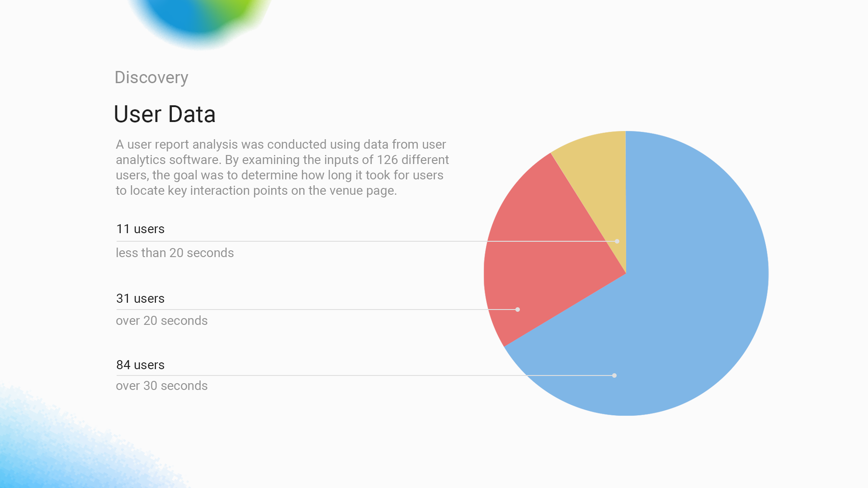Click the callout dot inside the red slice

point(518,310)
